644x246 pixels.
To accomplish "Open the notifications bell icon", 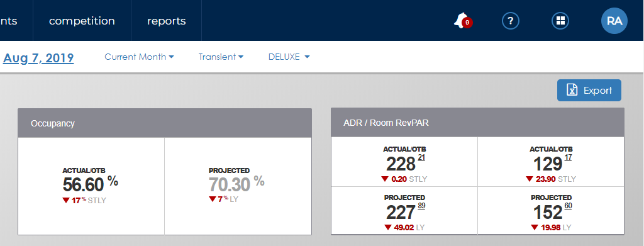I will (x=460, y=20).
